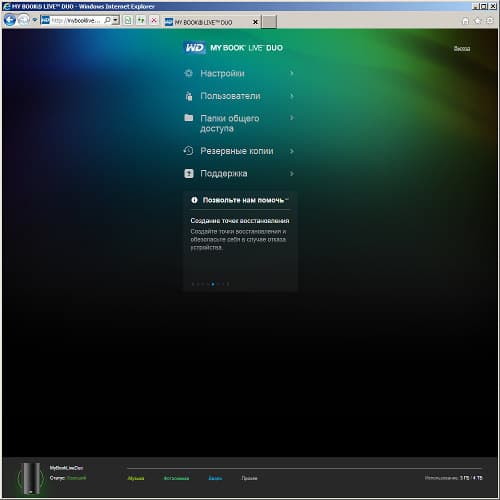Maximize the Internet Explorer window
Viewport: 500px width, 500px height.
[x=484, y=6]
